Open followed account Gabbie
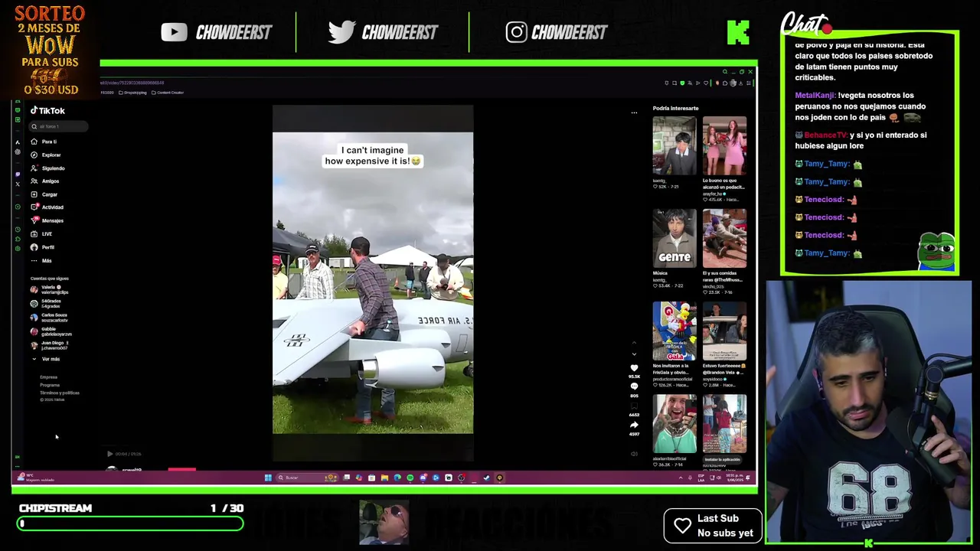980x551 pixels. point(51,331)
